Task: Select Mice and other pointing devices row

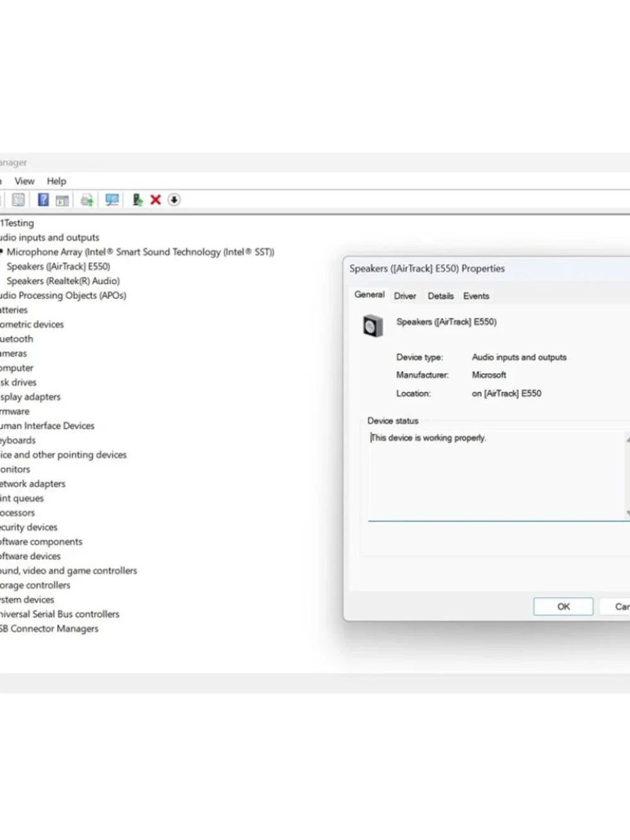Action: tap(63, 455)
